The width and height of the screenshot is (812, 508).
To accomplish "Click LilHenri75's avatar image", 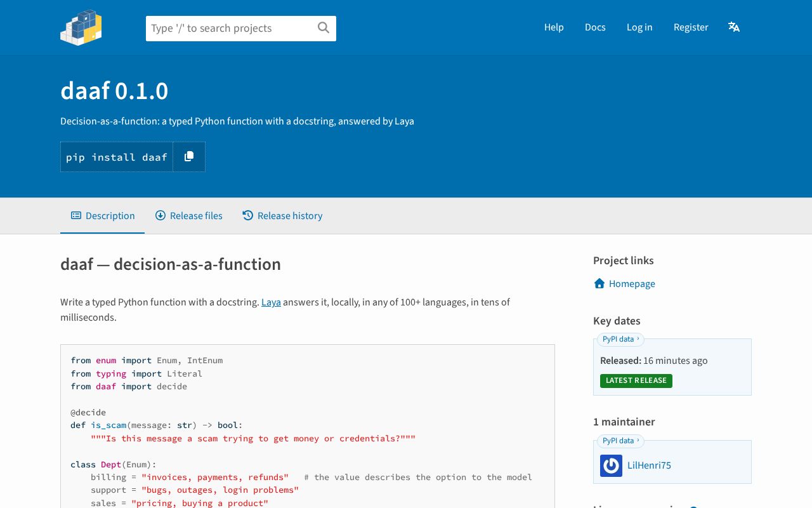I will 611,465.
